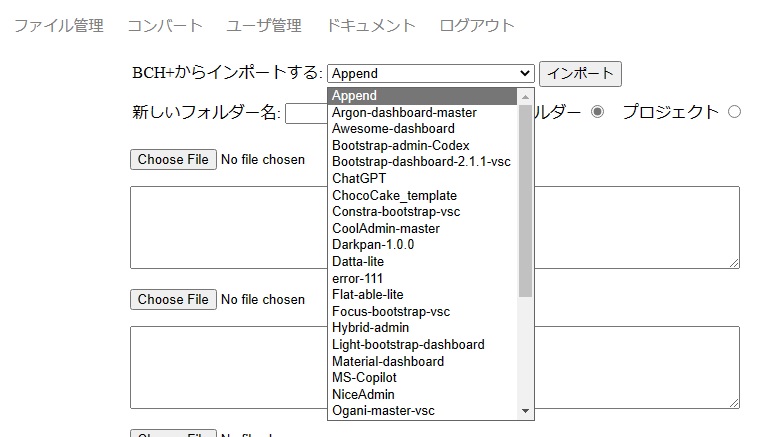This screenshot has height=437, width=771.
Task: Click the second Choose File button
Action: pyautogui.click(x=173, y=299)
